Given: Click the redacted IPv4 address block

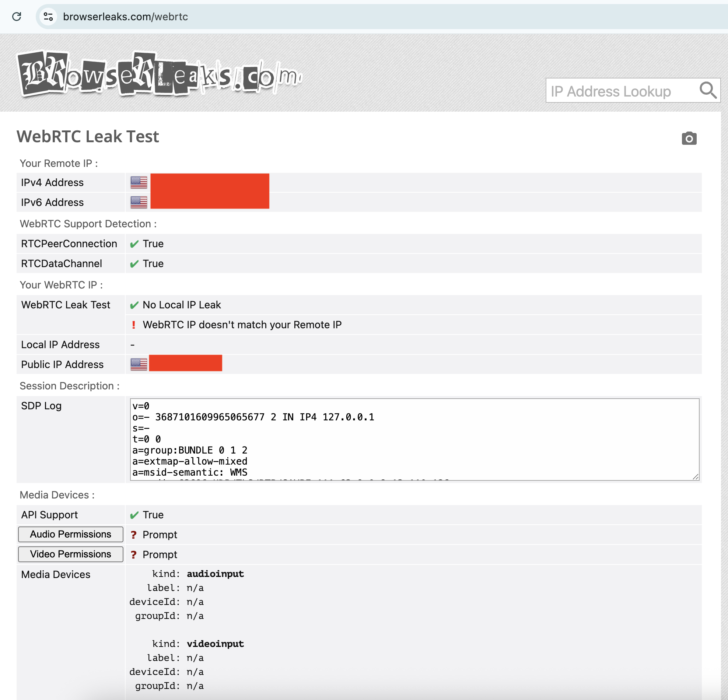Looking at the screenshot, I should tap(209, 182).
